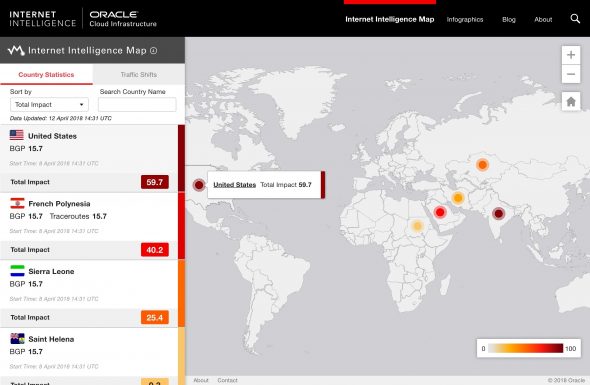This screenshot has width=590, height=385.
Task: Zoom out on the map
Action: coord(571,74)
